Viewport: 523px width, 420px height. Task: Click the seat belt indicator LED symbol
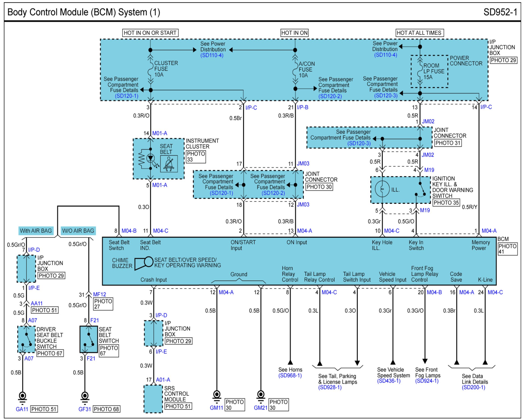[150, 158]
